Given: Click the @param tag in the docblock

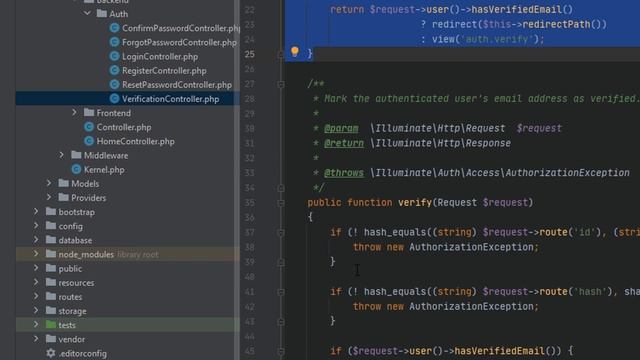Looking at the screenshot, I should [x=341, y=129].
